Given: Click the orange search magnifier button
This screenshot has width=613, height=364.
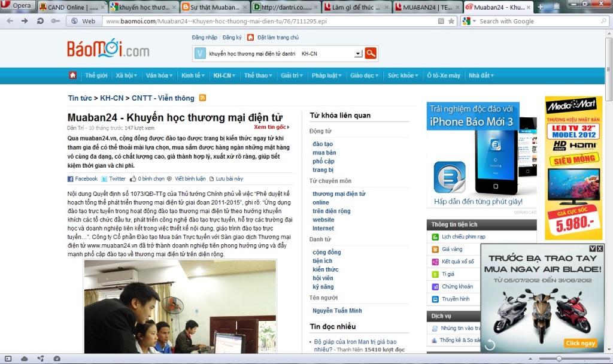Looking at the screenshot, I should click(370, 53).
